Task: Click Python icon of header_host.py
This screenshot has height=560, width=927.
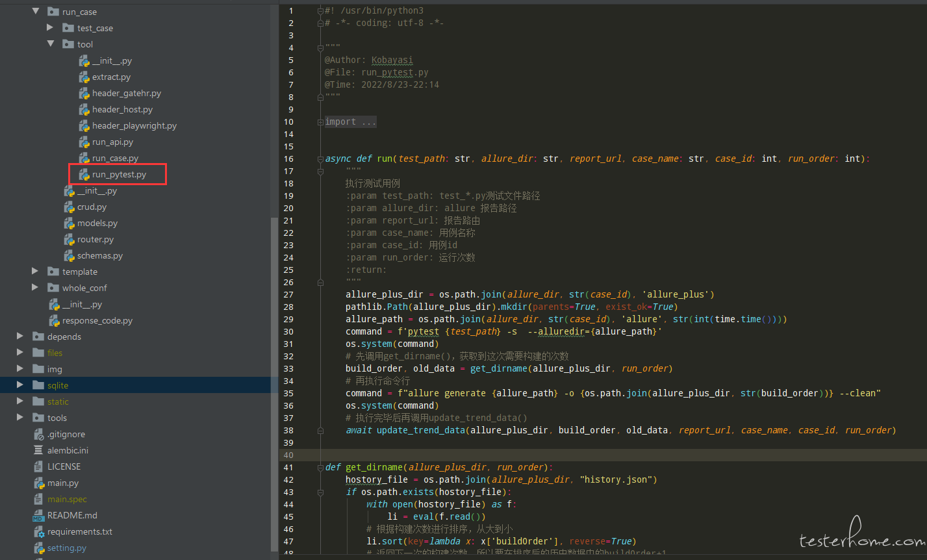Action: [x=84, y=109]
